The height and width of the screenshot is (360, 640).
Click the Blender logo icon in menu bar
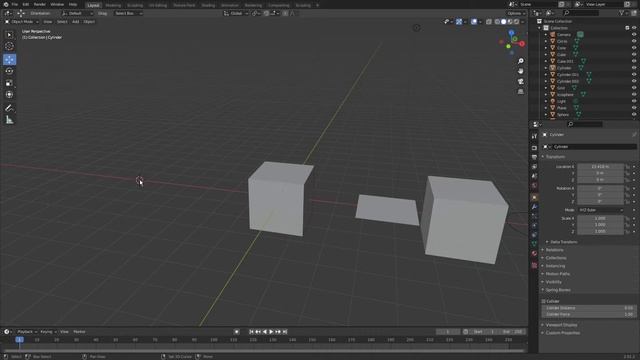(x=6, y=4)
